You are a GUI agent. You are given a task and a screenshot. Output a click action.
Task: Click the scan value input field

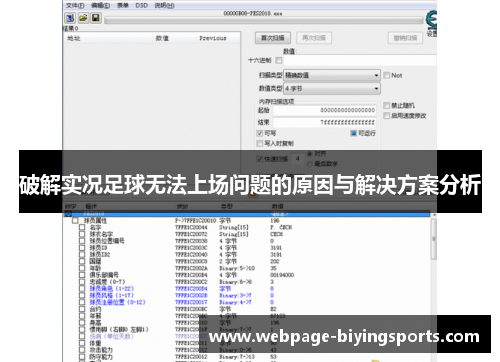360,60
